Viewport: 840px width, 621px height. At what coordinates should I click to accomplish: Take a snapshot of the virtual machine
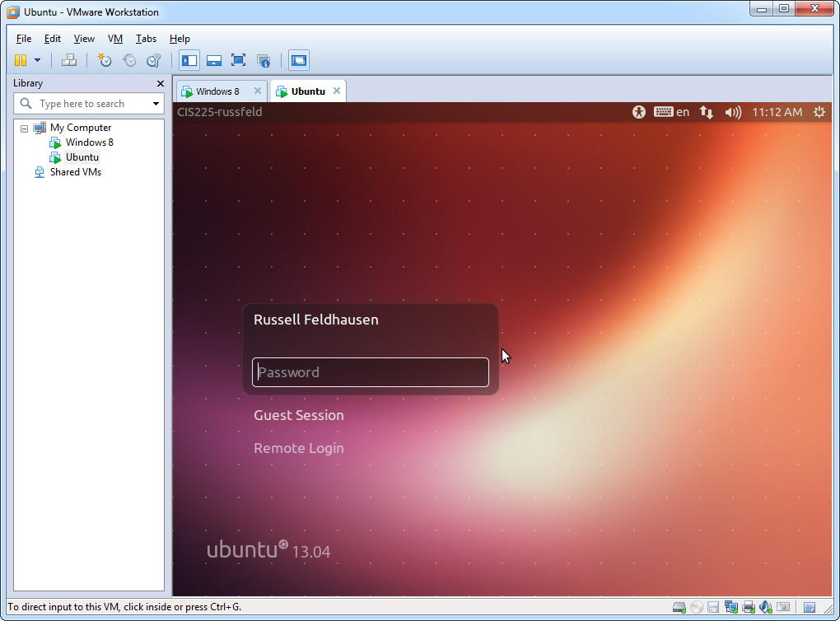(105, 60)
